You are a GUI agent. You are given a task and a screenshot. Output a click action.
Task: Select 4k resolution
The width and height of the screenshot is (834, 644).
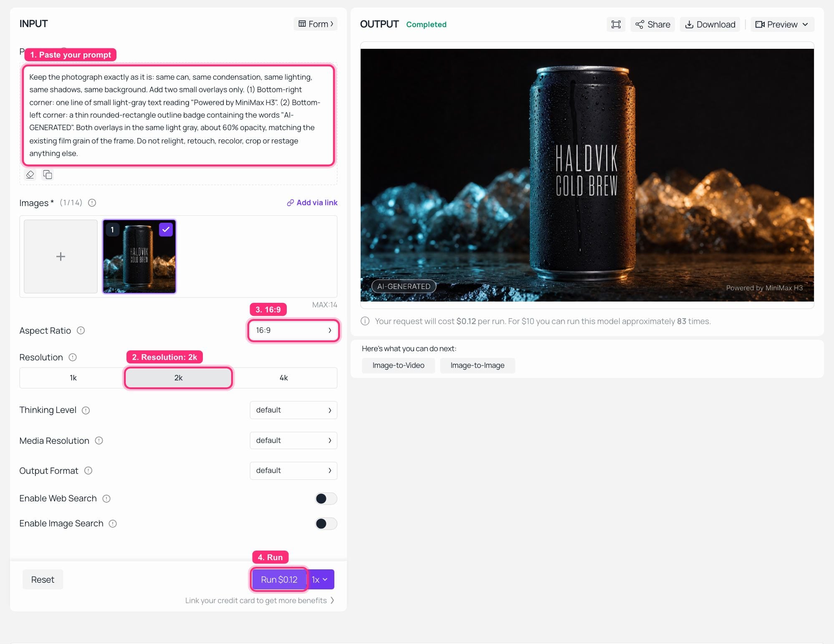point(284,378)
